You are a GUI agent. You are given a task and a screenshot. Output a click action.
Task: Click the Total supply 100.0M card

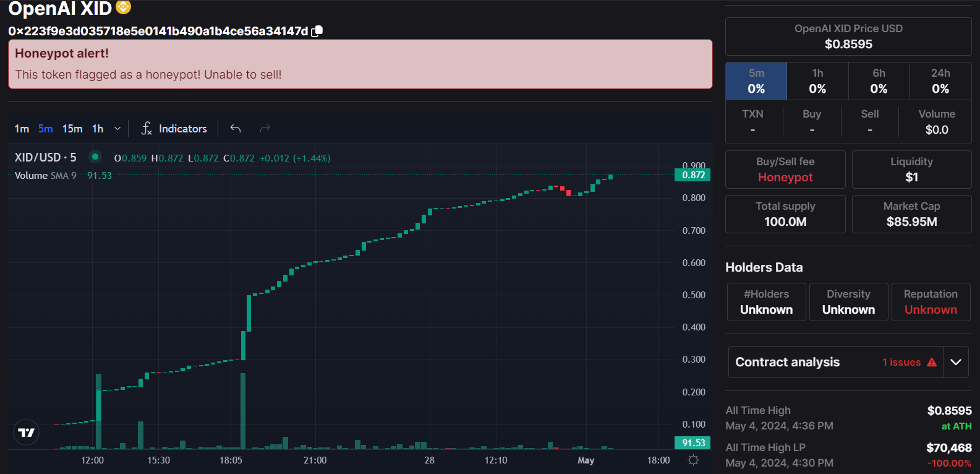click(785, 214)
